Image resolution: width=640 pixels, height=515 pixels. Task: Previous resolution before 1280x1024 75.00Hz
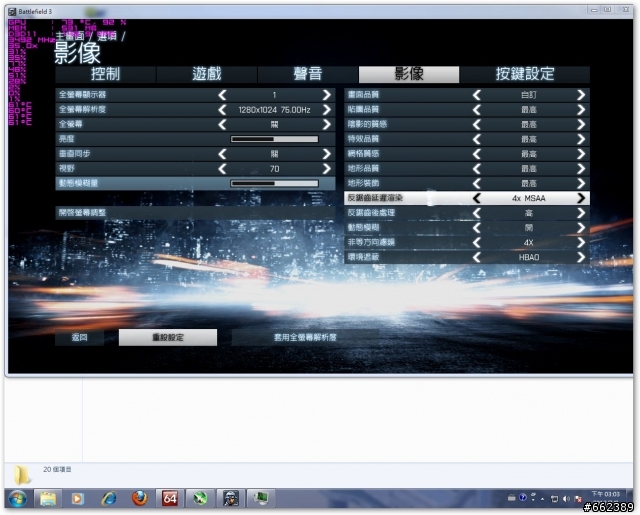coord(222,110)
